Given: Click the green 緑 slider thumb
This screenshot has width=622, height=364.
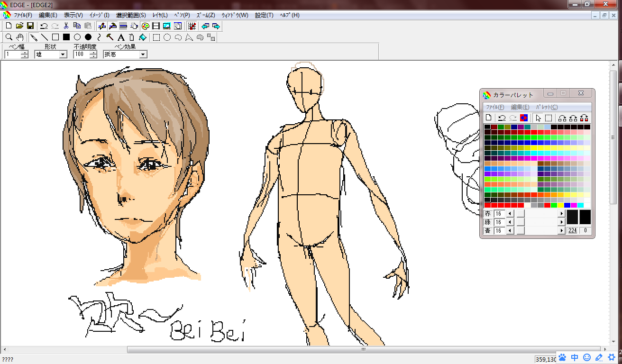Looking at the screenshot, I should (521, 222).
